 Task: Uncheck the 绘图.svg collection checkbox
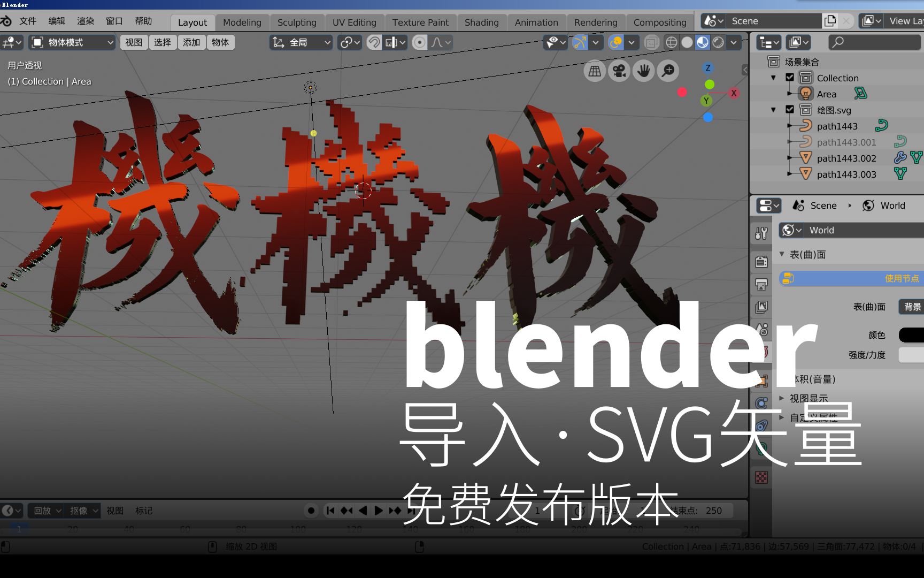pyautogui.click(x=790, y=110)
